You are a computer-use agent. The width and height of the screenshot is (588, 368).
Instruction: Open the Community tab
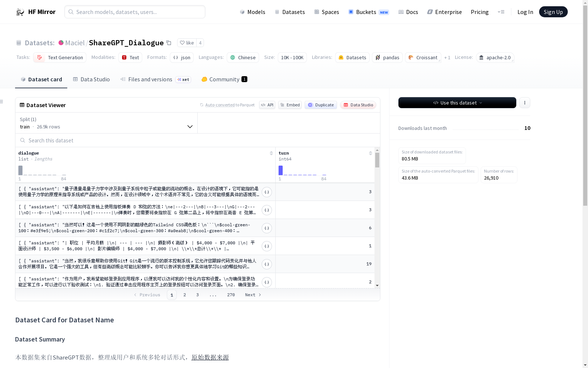click(x=224, y=79)
